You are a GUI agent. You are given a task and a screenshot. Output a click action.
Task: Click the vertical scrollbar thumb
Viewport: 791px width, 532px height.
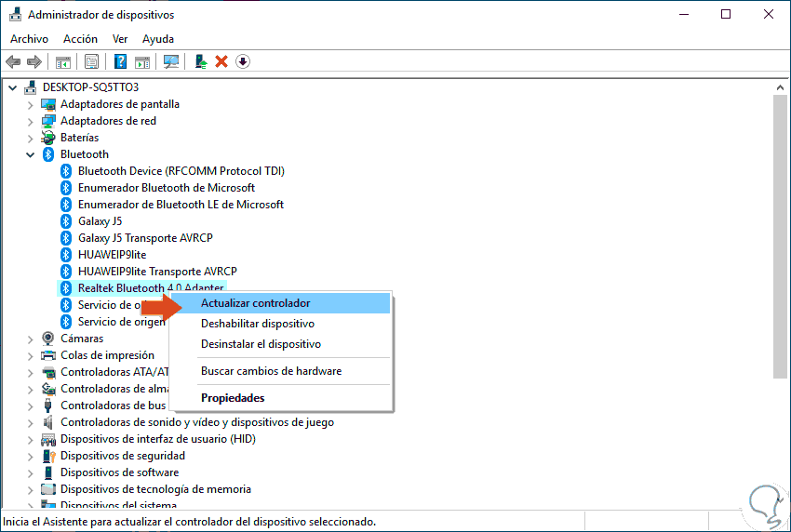coord(780,236)
